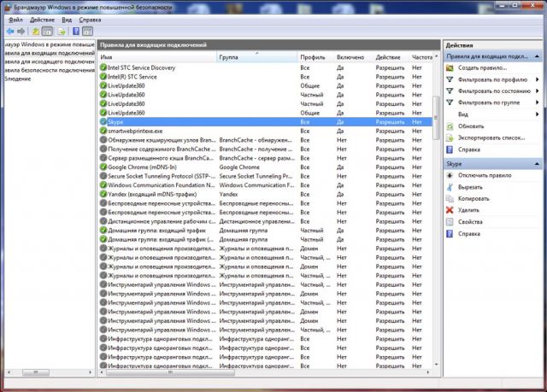
Task: Open Справка under the inbound rules actions
Action: pos(469,149)
